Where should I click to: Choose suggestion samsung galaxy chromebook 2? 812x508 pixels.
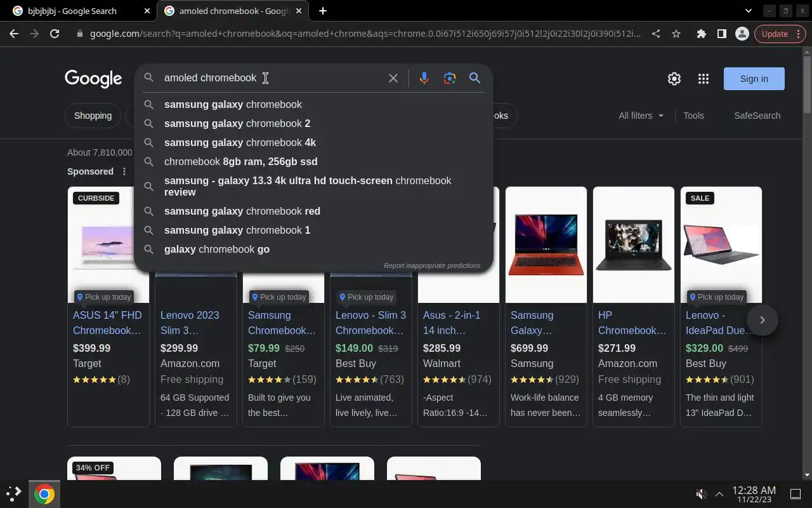pos(313,123)
